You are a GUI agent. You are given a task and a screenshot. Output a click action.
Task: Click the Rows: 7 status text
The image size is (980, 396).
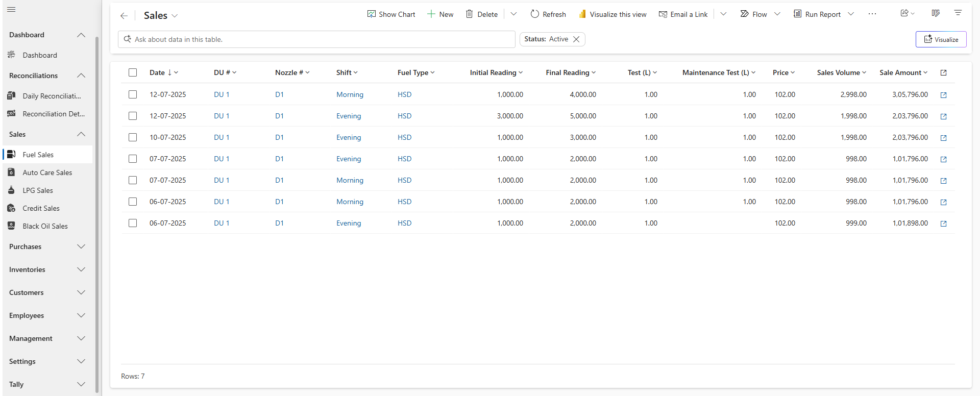[x=133, y=376]
